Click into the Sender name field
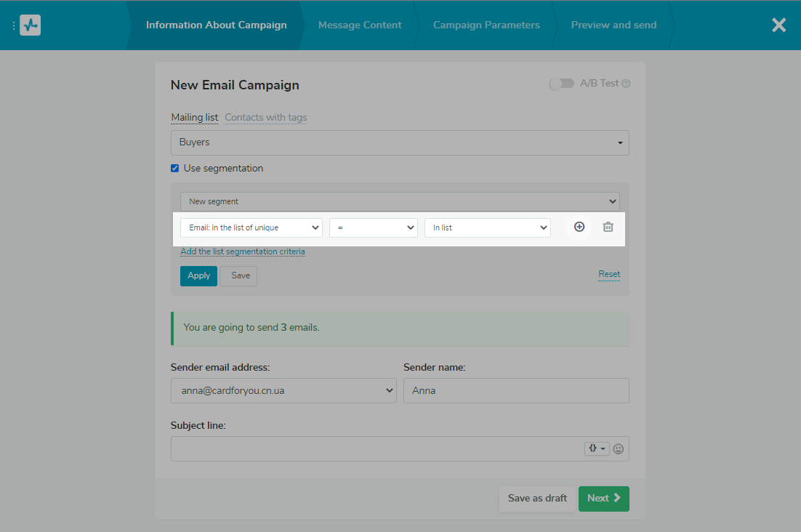 click(516, 390)
